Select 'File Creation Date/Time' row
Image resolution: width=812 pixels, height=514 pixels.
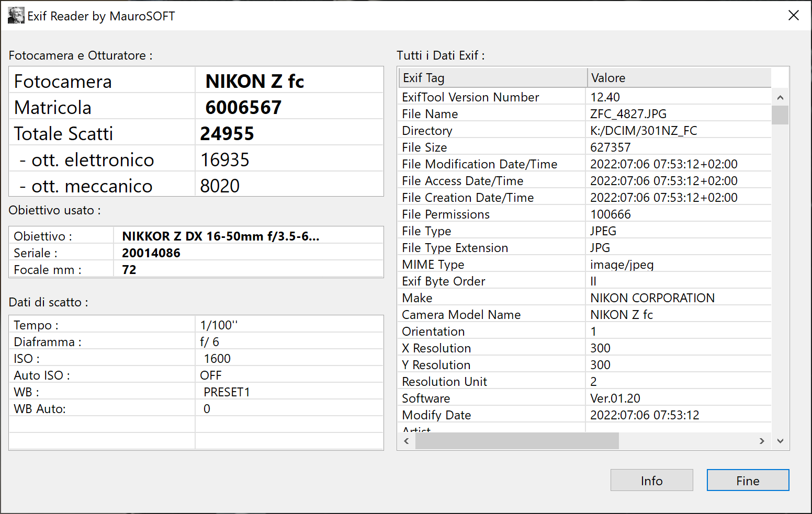click(x=585, y=198)
